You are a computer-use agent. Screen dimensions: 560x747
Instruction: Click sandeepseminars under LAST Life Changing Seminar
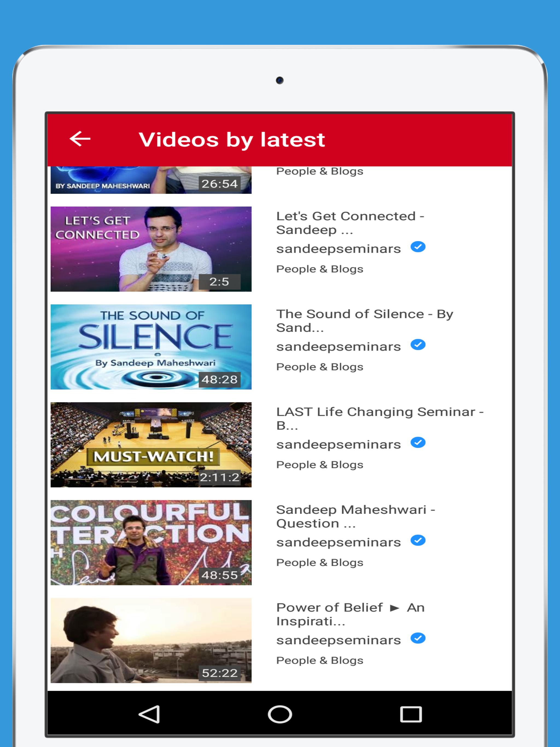[x=339, y=444]
